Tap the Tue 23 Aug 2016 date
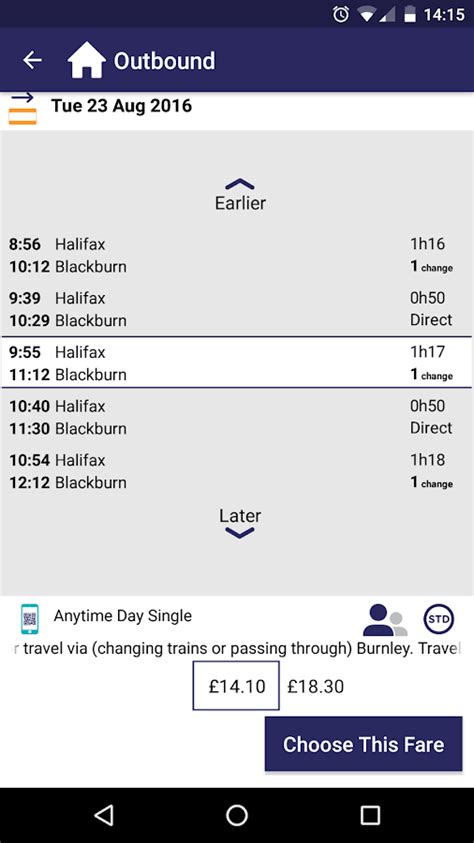Screen dimensions: 474x843 (121, 105)
